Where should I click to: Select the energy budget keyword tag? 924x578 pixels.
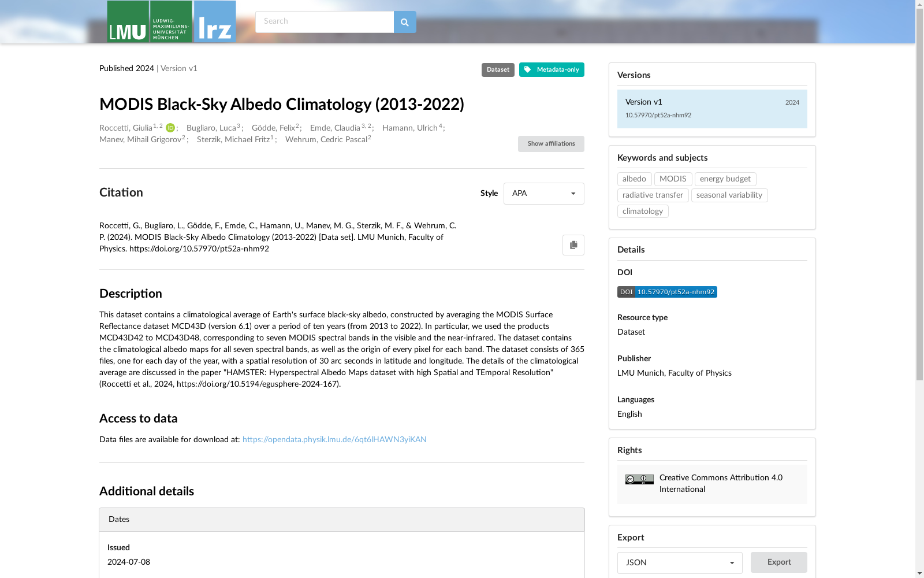tap(725, 179)
